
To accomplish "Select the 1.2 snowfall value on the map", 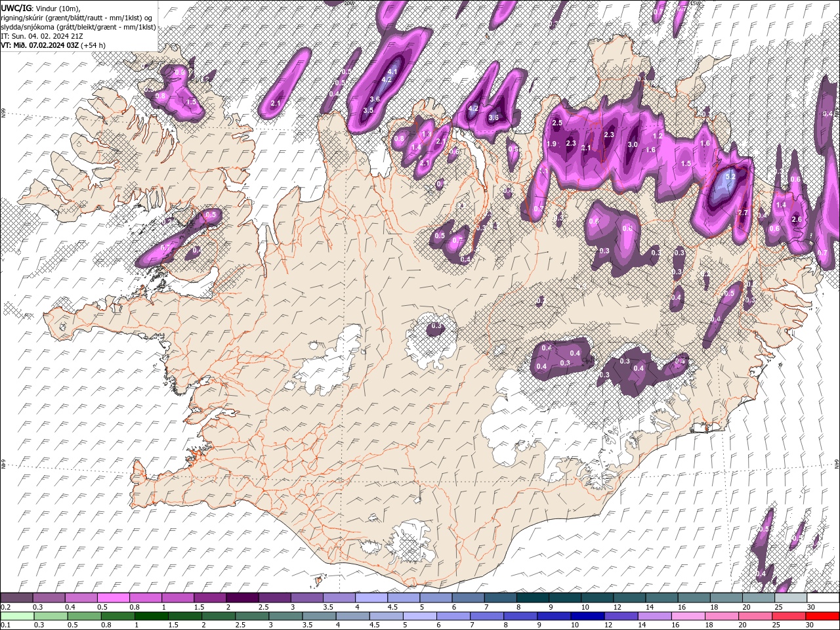I will point(658,136).
